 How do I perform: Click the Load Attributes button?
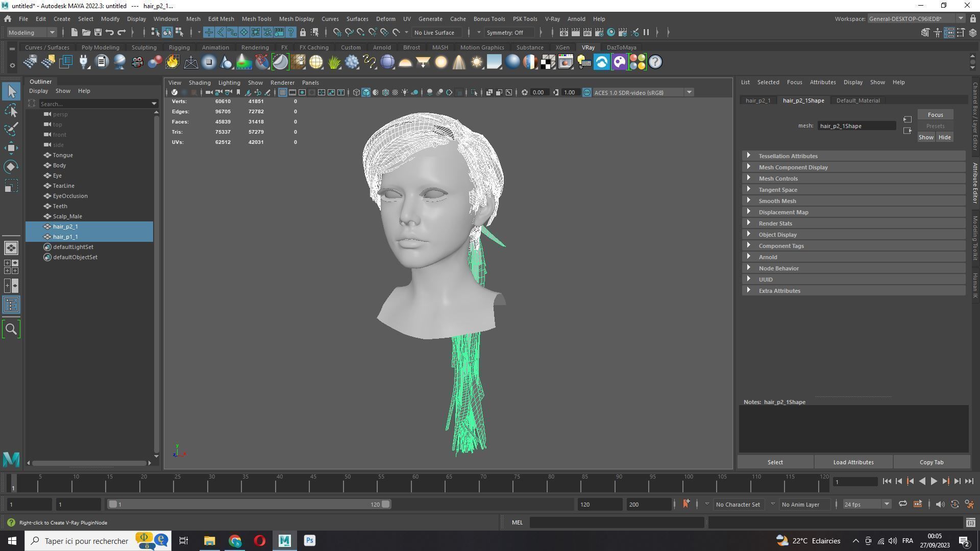pos(853,462)
